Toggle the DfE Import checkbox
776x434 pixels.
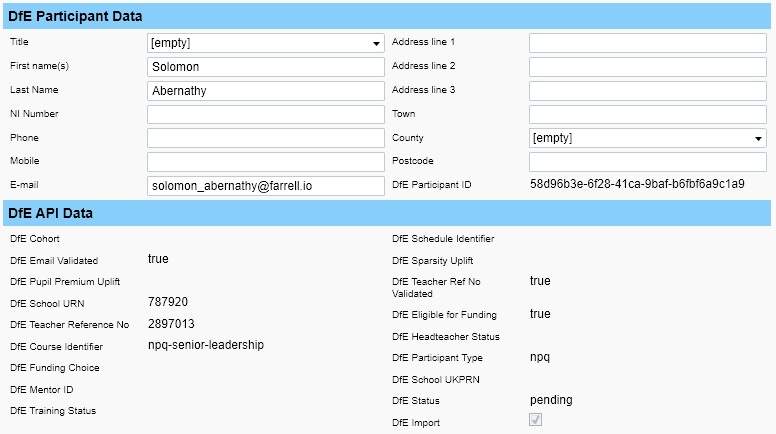[535, 421]
